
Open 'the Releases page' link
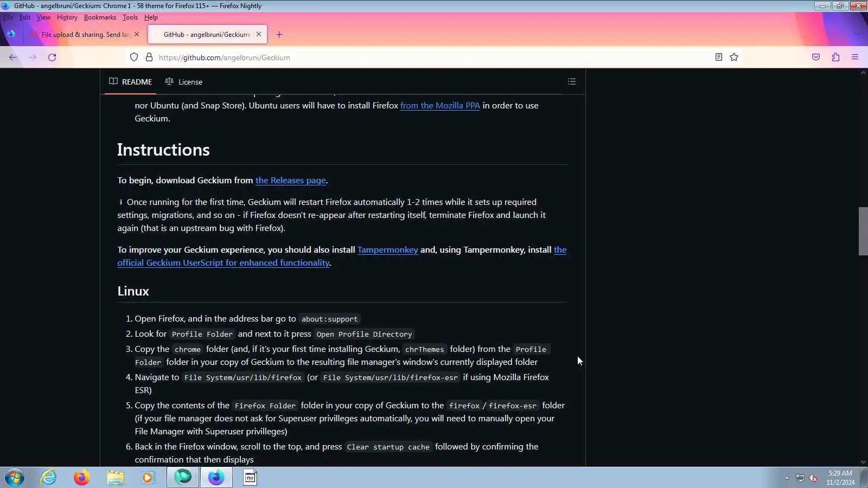[291, 181]
